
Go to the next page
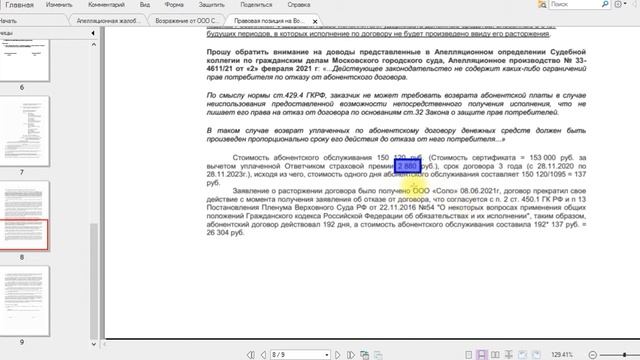click(x=338, y=355)
